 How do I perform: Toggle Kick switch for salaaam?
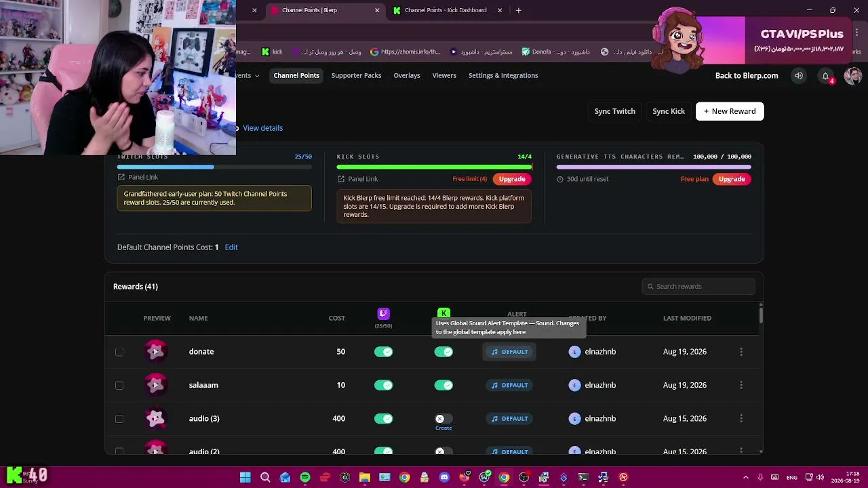tap(443, 385)
